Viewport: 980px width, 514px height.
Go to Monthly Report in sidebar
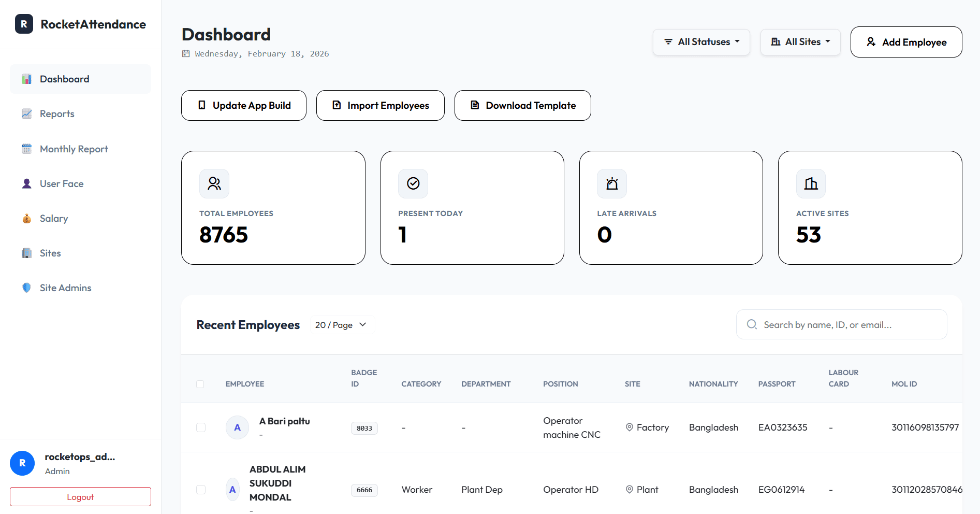(x=74, y=149)
